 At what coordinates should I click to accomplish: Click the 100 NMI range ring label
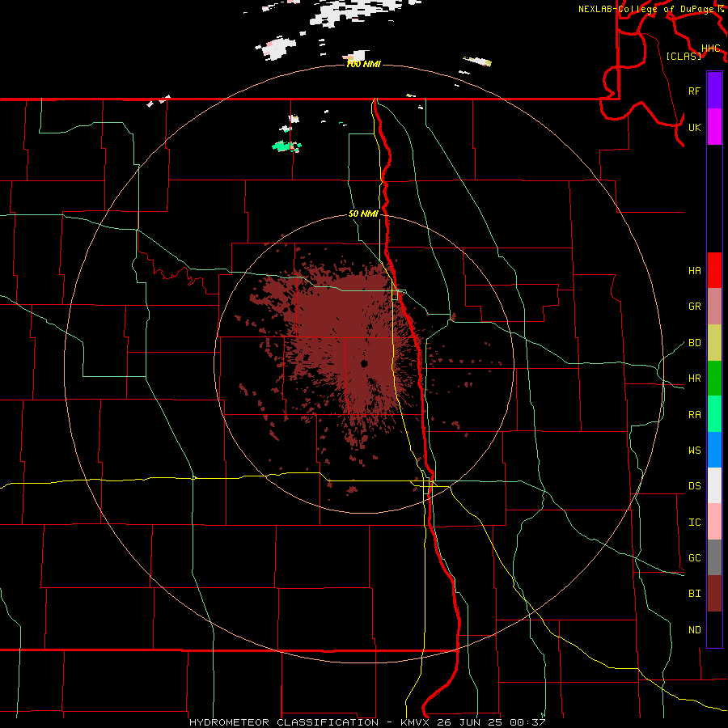(x=363, y=64)
